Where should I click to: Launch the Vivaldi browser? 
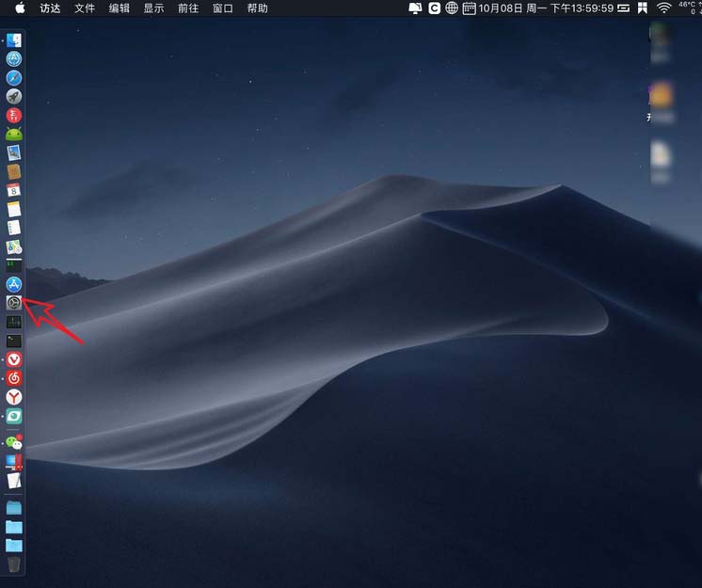tap(14, 359)
